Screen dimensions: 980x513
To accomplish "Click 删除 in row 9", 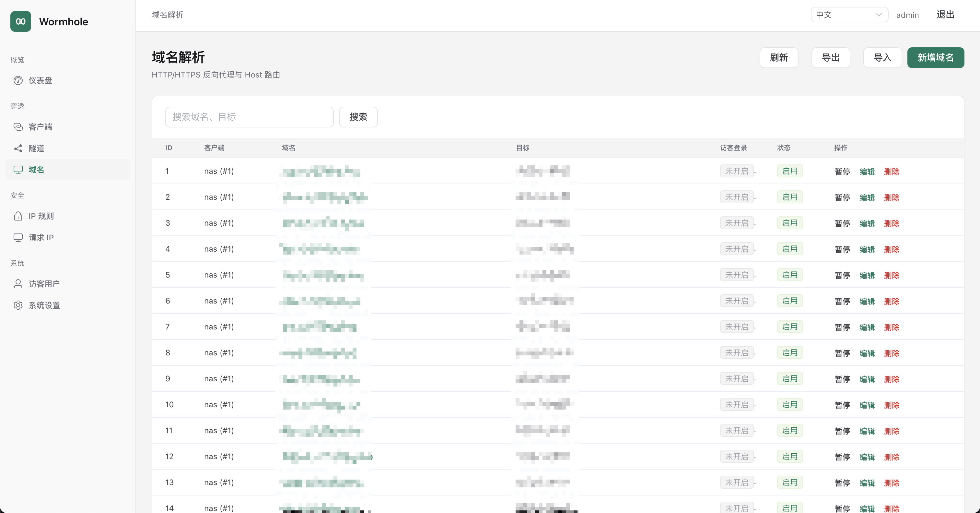I will [x=892, y=379].
